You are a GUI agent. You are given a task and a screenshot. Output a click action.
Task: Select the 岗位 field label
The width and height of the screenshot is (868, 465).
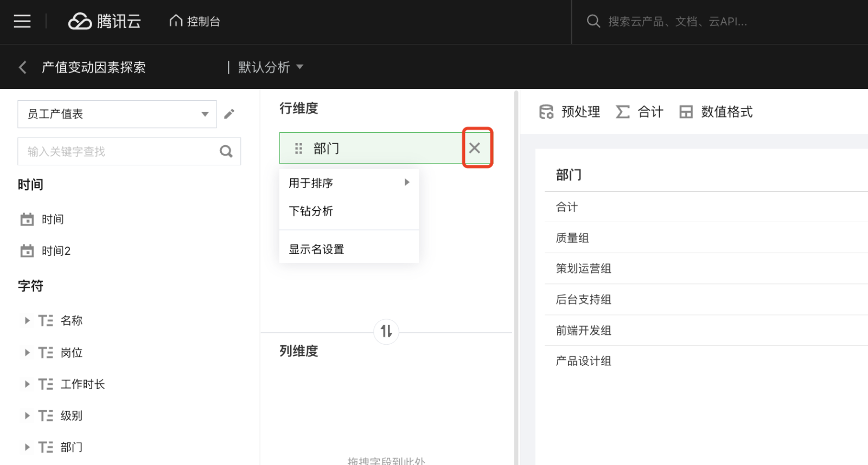click(72, 352)
